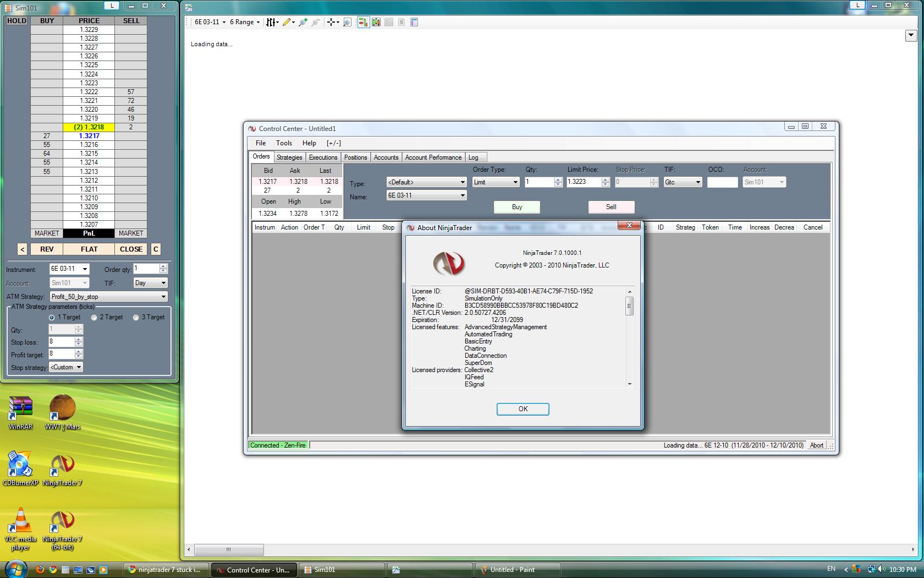Image resolution: width=924 pixels, height=578 pixels.
Task: Switch to the Executions tab
Action: tap(323, 157)
